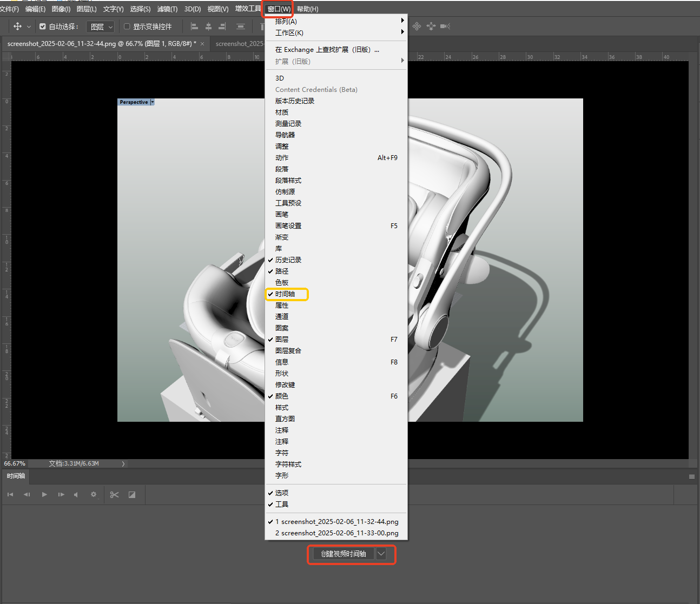700x604 pixels.
Task: Uncheck 时间轴 in the Window menu
Action: pos(285,294)
